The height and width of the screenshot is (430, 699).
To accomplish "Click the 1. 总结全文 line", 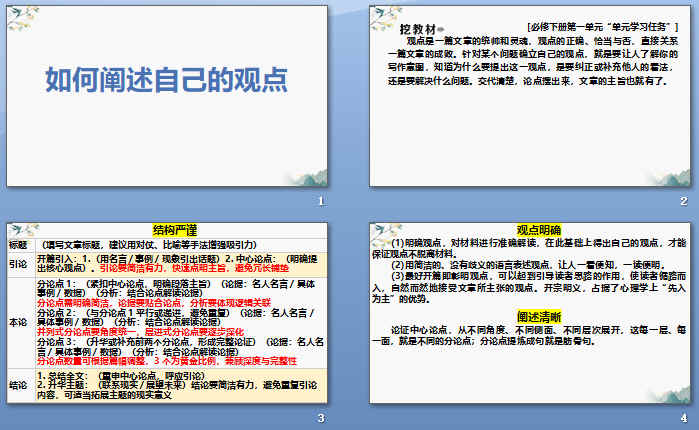I will point(121,376).
